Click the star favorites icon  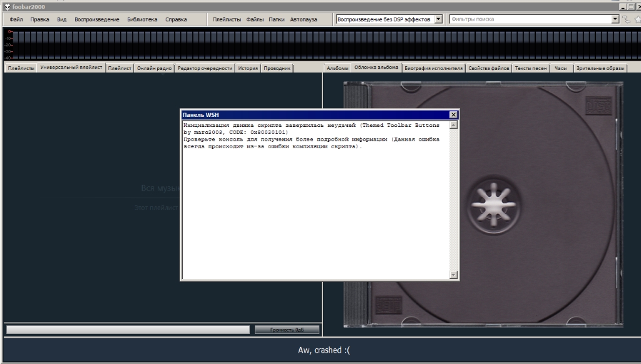pyautogui.click(x=637, y=19)
